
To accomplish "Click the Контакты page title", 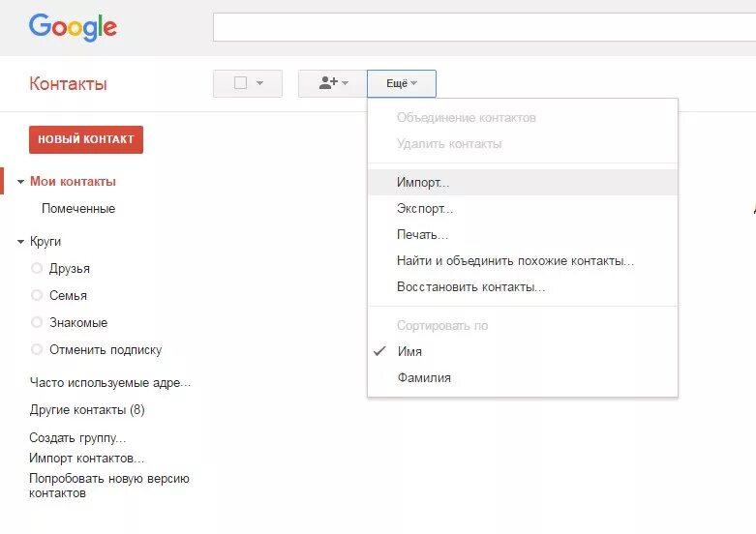I will tap(68, 83).
